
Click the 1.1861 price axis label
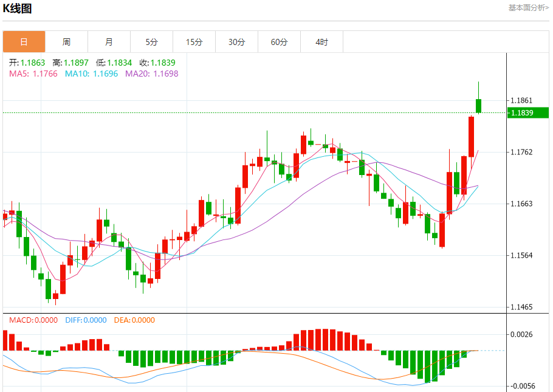(521, 100)
